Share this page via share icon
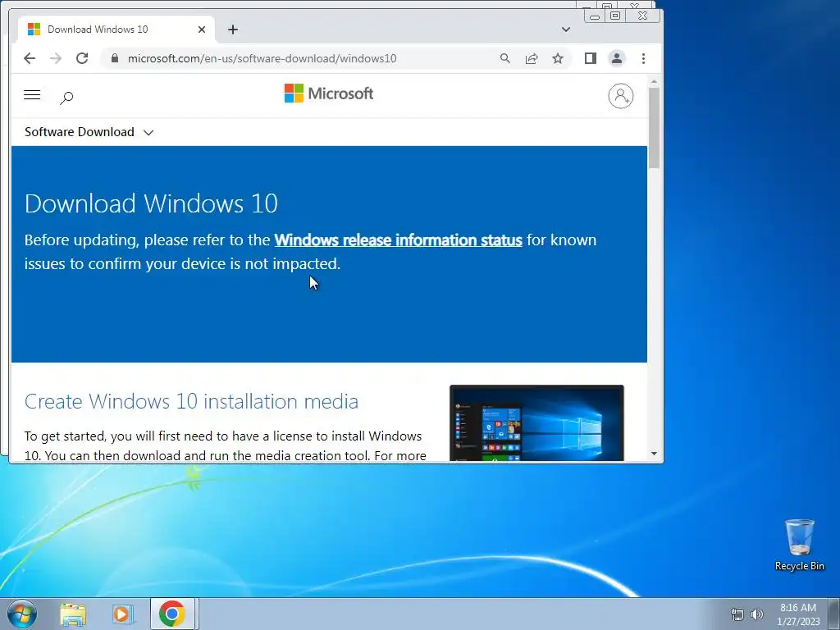 (x=532, y=58)
